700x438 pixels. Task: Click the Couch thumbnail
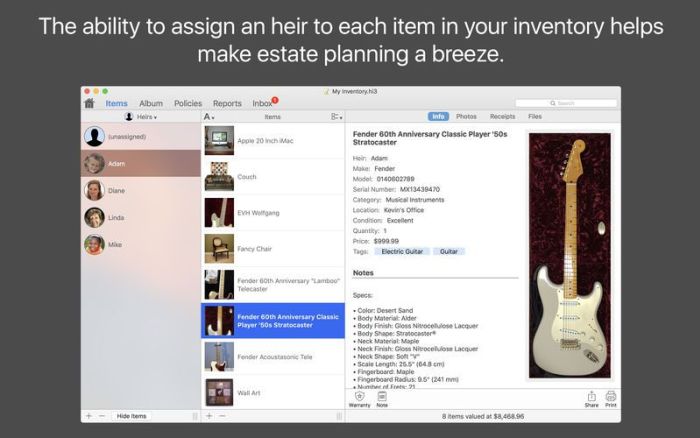coord(219,177)
